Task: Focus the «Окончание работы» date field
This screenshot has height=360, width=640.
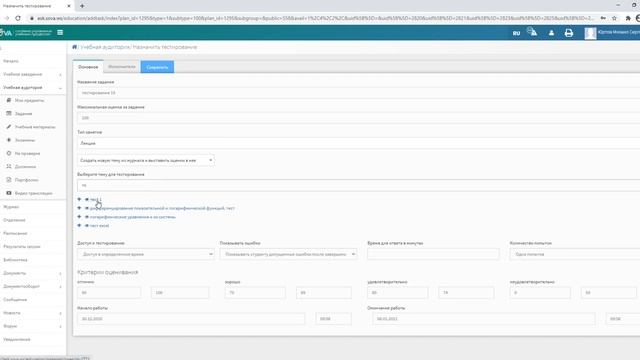Action: [483, 319]
